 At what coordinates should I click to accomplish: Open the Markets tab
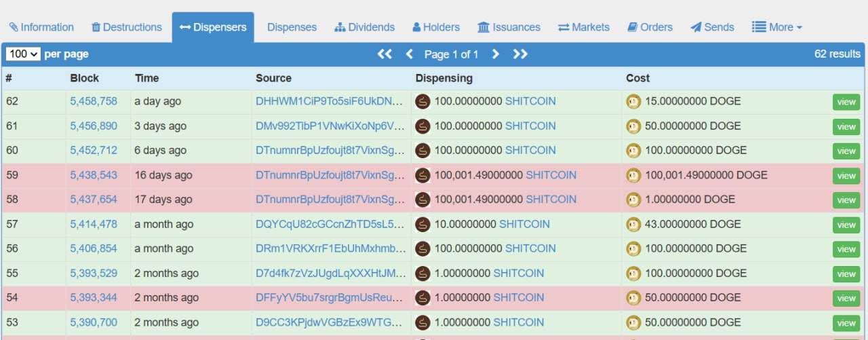(x=584, y=27)
